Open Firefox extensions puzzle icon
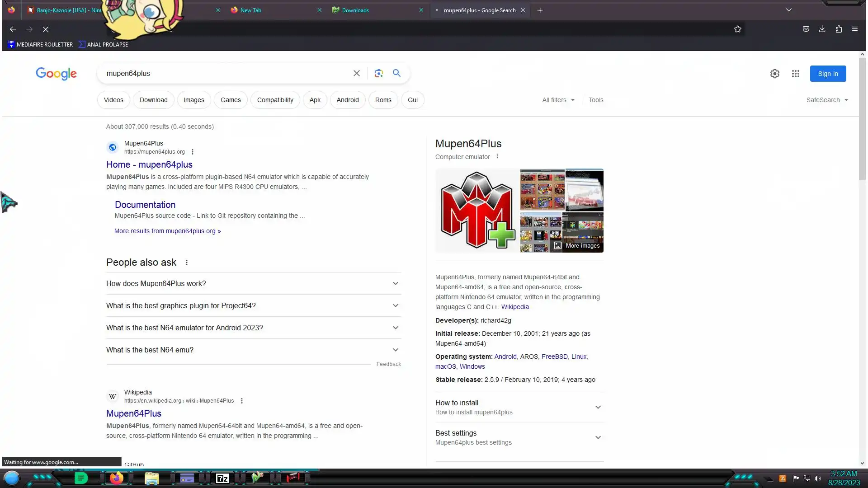The width and height of the screenshot is (868, 488). [x=839, y=29]
